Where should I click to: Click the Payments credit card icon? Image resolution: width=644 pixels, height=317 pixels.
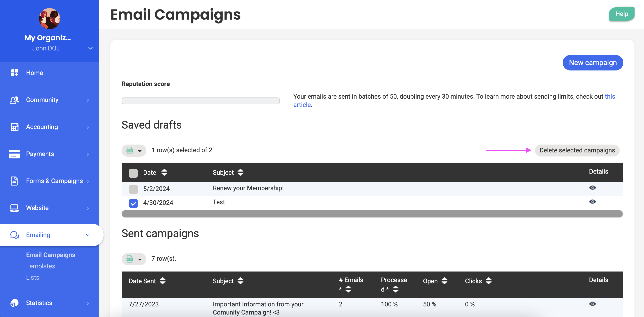[14, 154]
